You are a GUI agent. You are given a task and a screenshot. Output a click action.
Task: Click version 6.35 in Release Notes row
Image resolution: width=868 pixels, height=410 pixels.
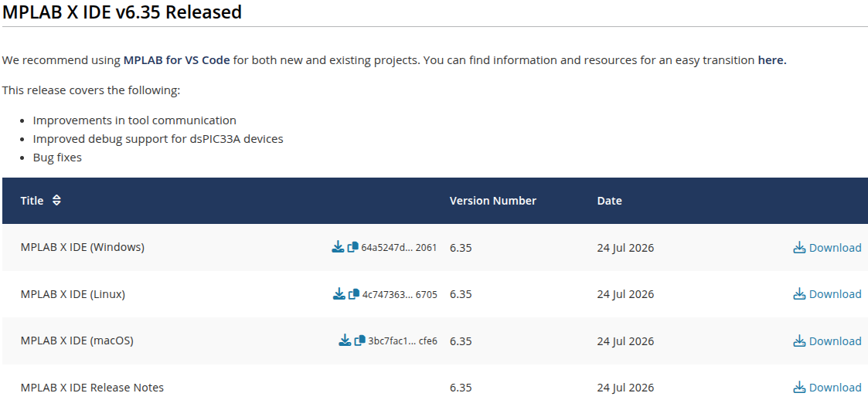coord(461,388)
